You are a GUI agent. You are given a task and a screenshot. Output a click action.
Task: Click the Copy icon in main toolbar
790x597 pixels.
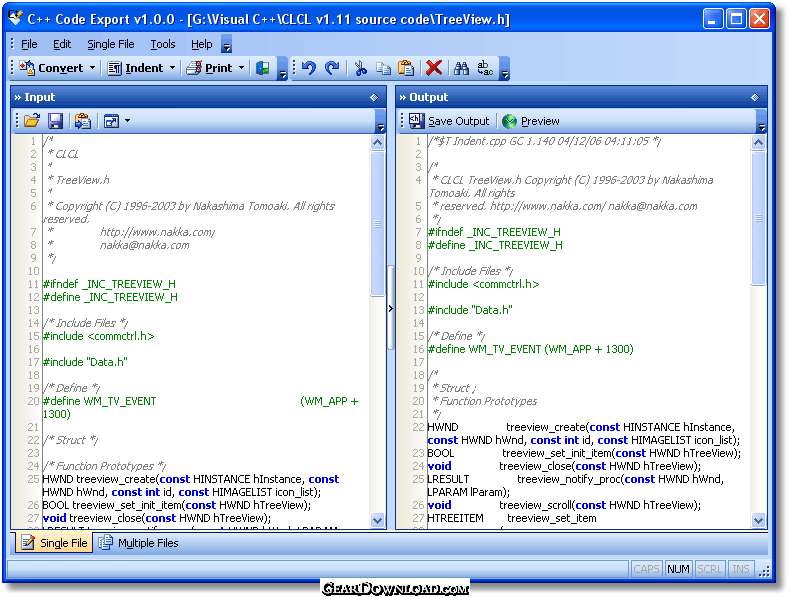tap(383, 68)
